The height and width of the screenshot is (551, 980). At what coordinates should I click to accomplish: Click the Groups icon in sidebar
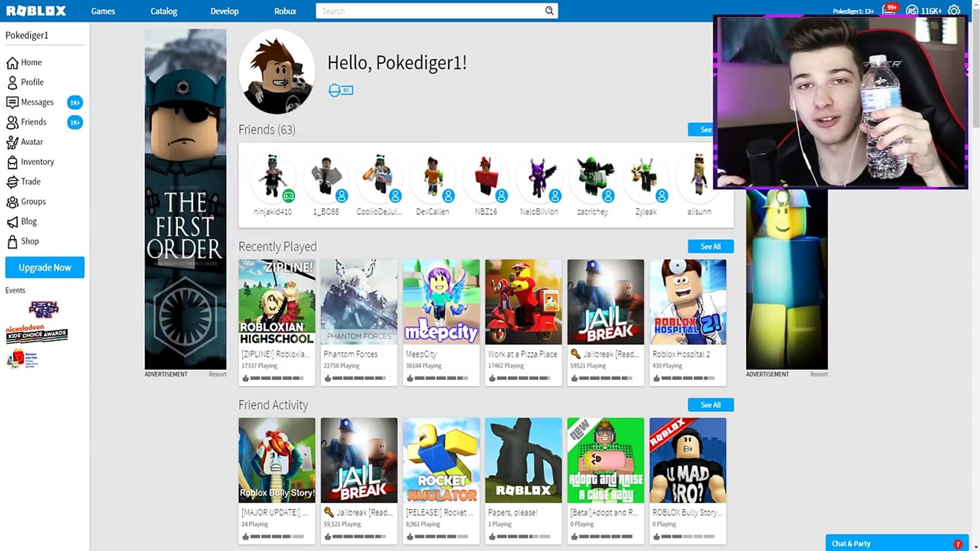12,202
